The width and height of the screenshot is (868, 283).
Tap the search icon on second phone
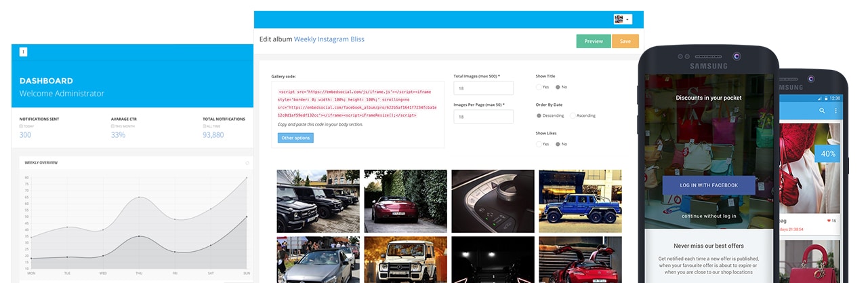(822, 111)
